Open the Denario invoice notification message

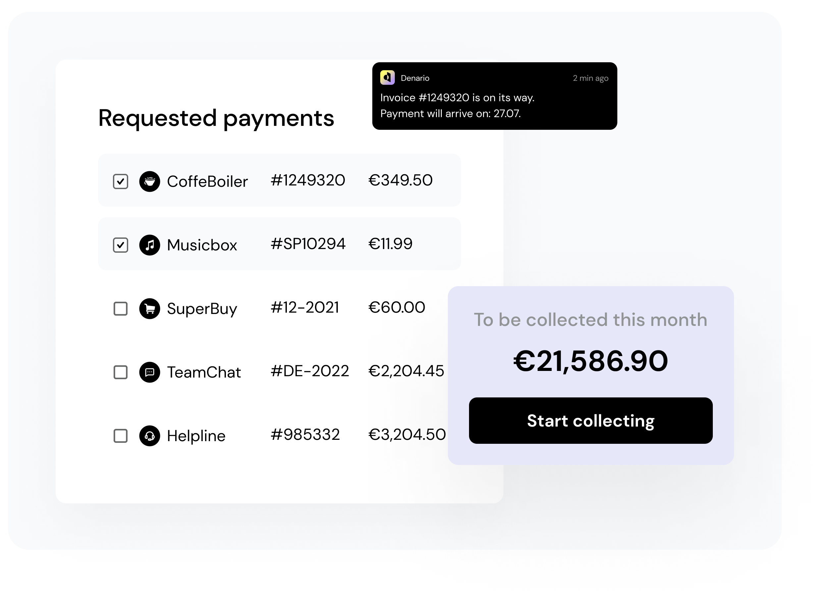(x=495, y=96)
